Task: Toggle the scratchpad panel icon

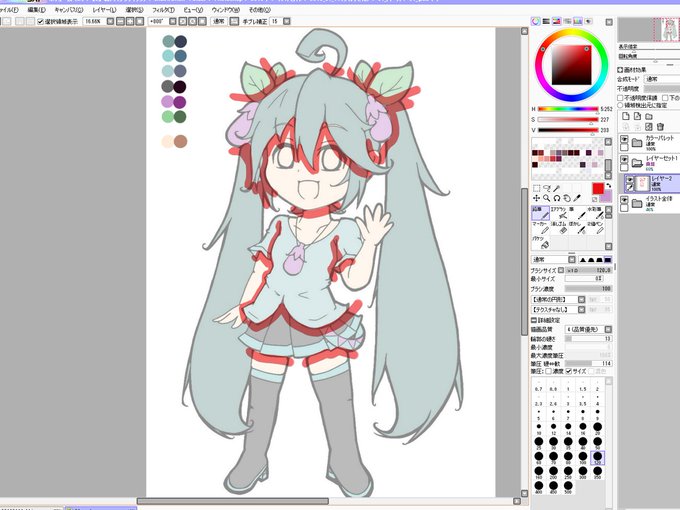Action: 588,21
